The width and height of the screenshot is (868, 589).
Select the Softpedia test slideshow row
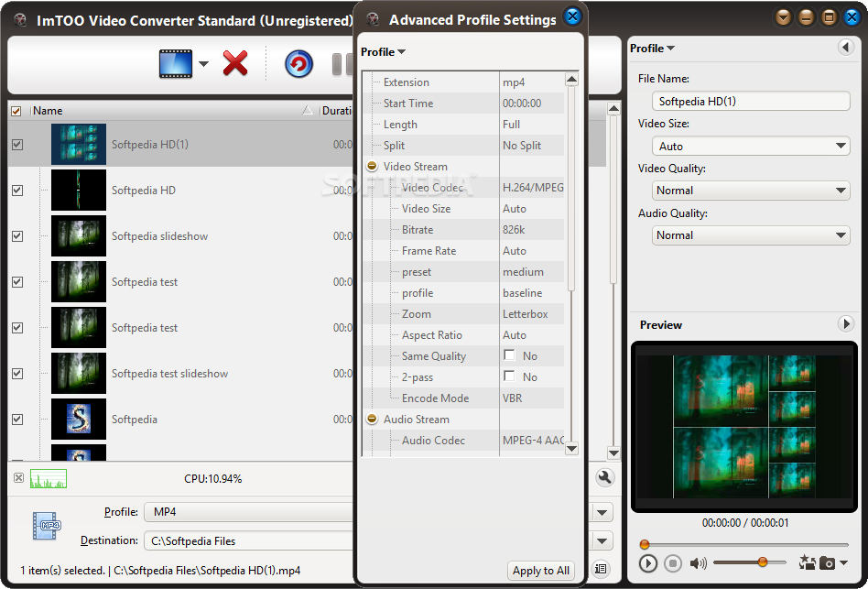point(180,374)
